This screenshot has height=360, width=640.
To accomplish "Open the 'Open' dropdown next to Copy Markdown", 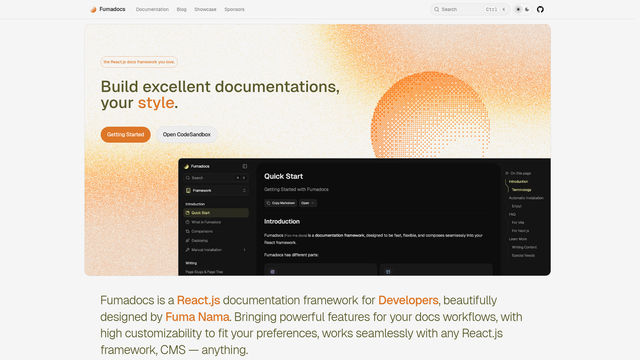I will [308, 203].
